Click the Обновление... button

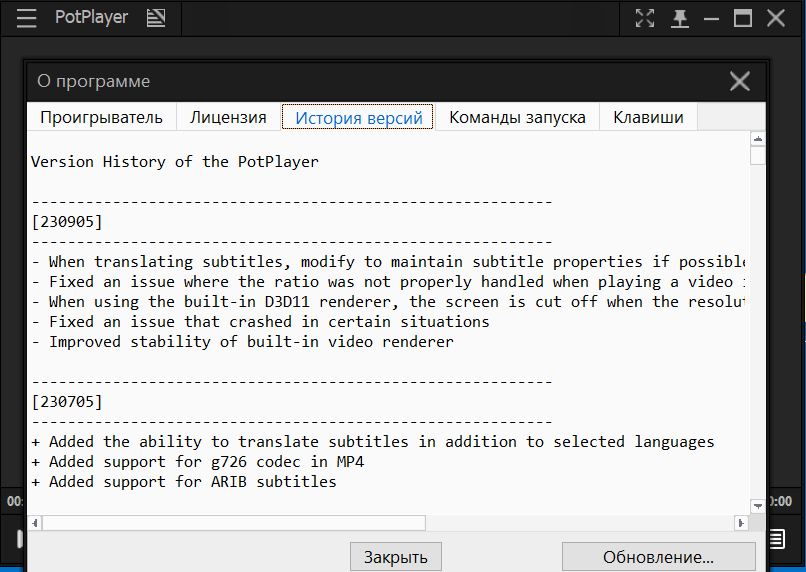(658, 557)
